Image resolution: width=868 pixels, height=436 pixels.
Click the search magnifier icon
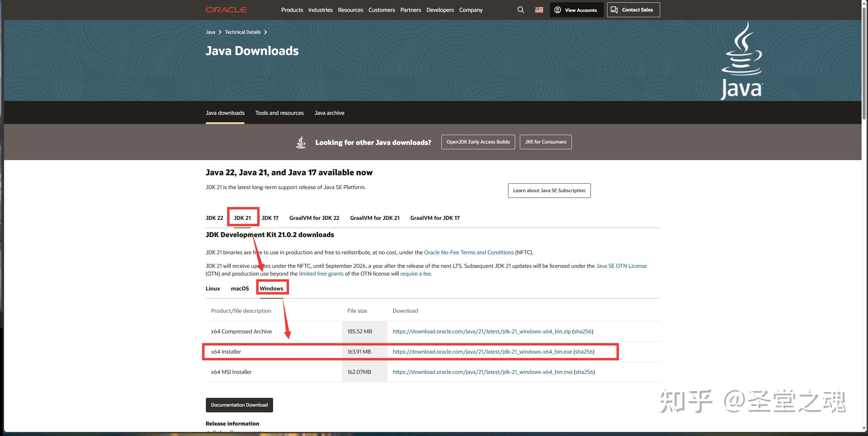521,10
